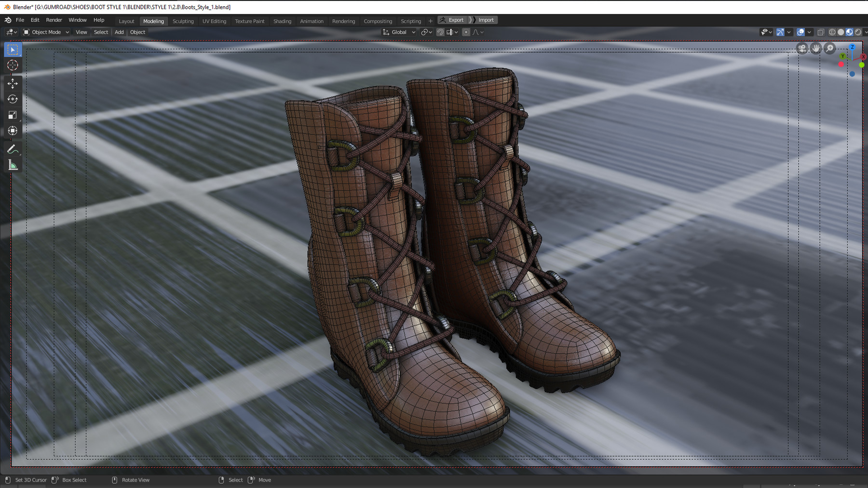Open the editor type selector icon

(x=12, y=32)
